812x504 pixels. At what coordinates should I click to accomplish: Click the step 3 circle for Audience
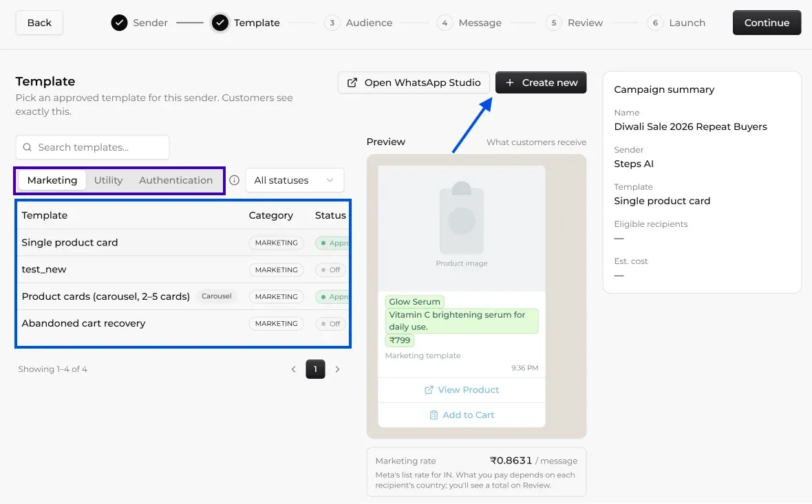click(x=332, y=23)
